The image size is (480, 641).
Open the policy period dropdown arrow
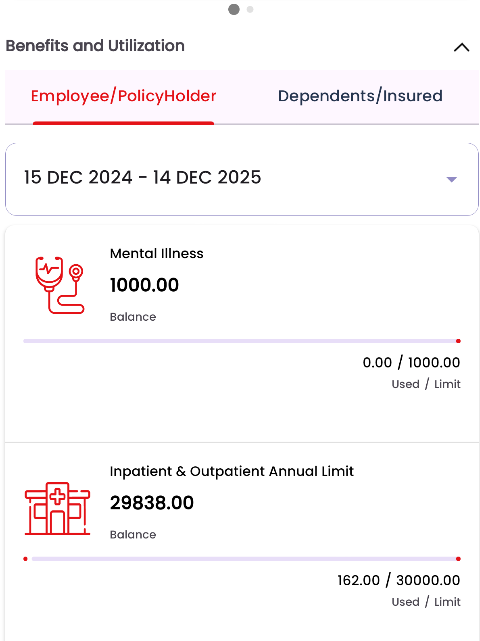[451, 179]
